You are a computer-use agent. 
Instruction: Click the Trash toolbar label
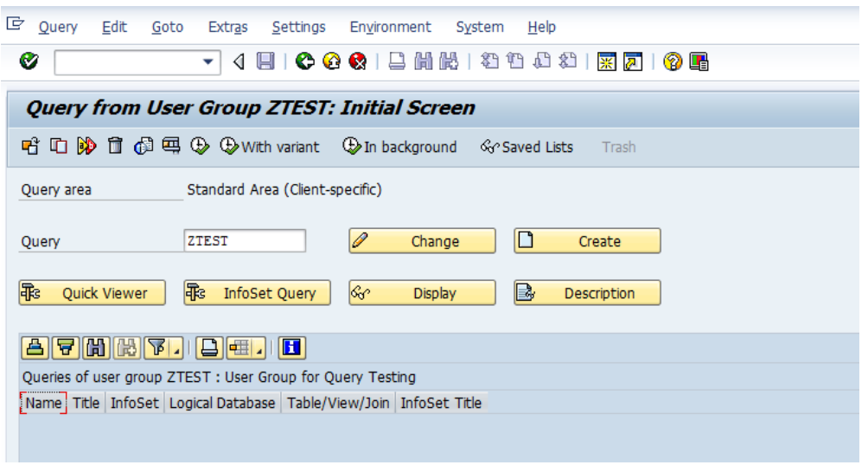click(x=618, y=147)
